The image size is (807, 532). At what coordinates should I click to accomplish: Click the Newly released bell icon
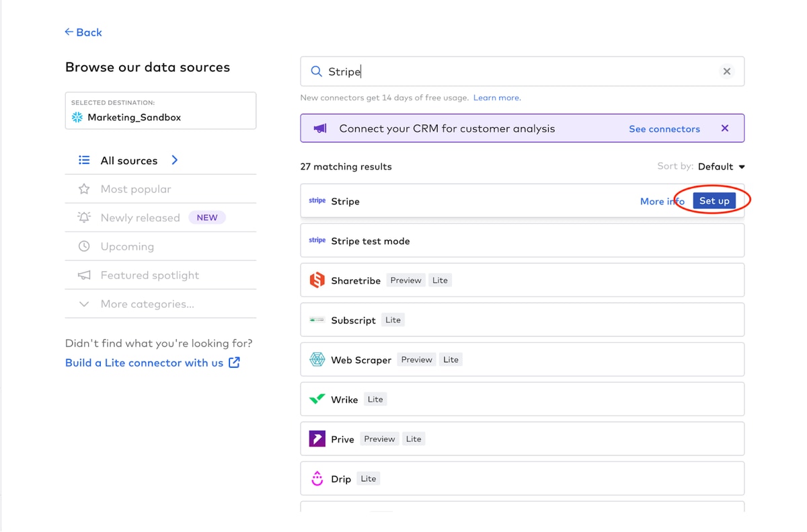[x=84, y=217]
